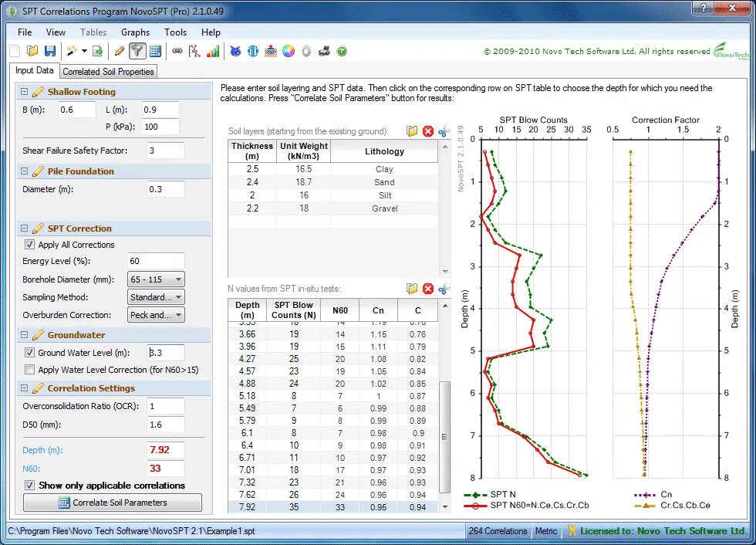Open the Graphs menu
This screenshot has height=545, width=756.
pyautogui.click(x=135, y=32)
